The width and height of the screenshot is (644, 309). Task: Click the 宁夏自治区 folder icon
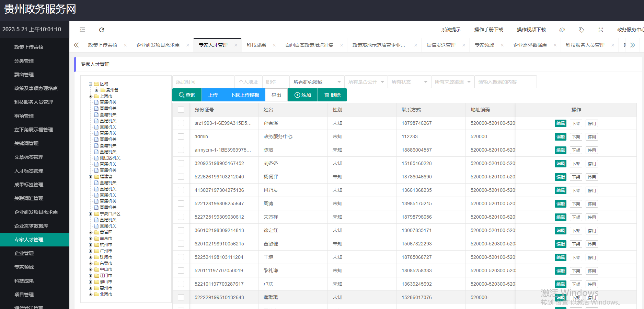[x=97, y=214]
